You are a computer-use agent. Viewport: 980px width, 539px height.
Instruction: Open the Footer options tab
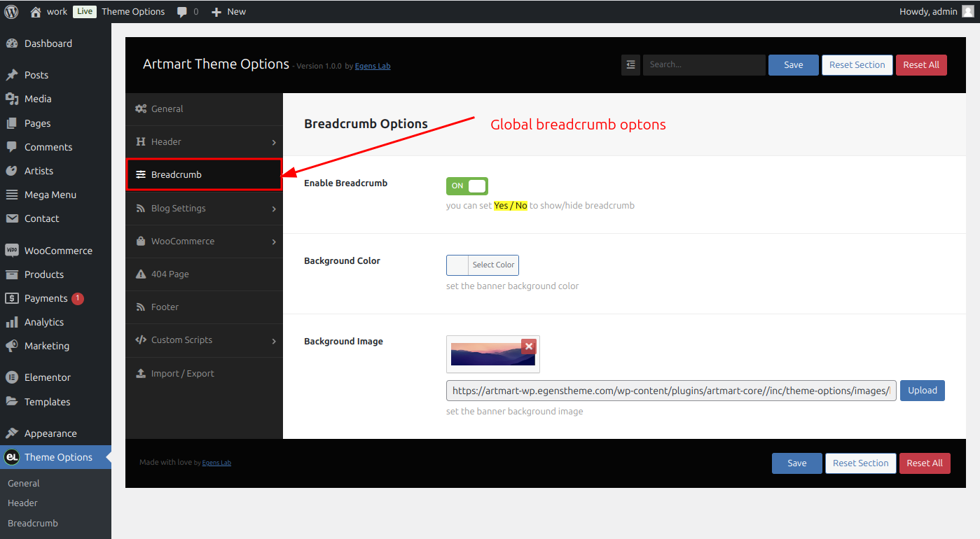(205, 307)
